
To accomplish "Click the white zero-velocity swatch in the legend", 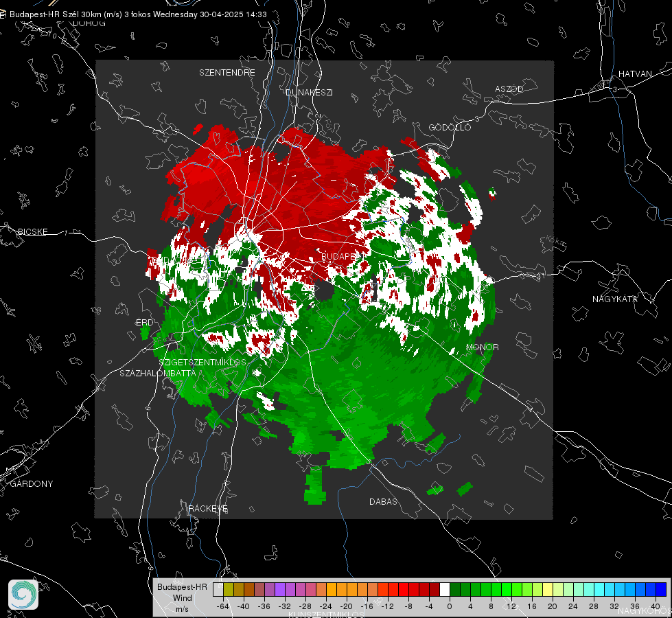I will coord(445,589).
